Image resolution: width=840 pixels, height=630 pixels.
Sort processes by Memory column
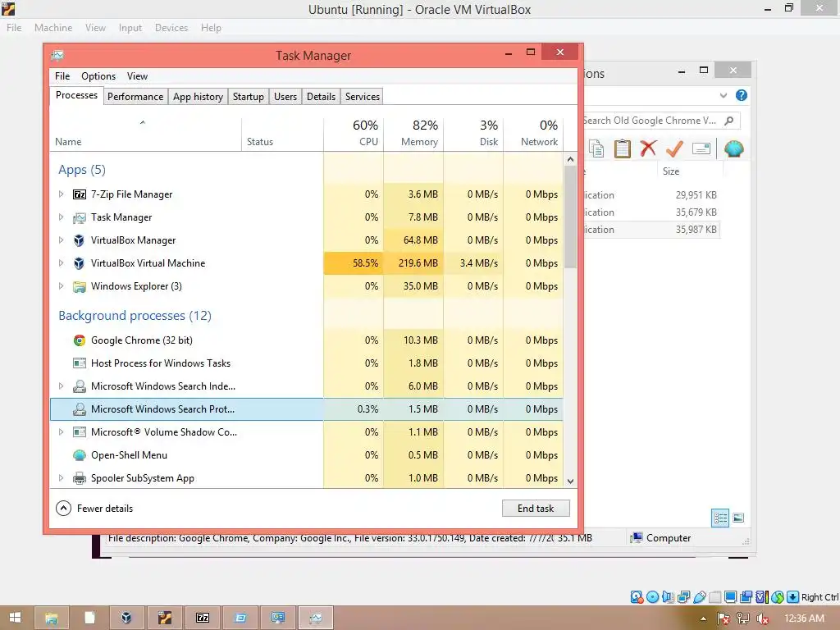pos(413,133)
